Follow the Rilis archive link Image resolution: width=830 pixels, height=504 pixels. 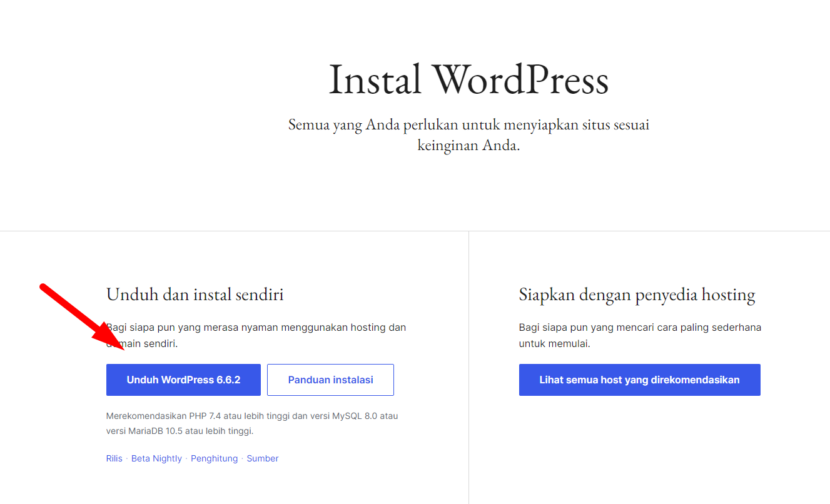(114, 458)
